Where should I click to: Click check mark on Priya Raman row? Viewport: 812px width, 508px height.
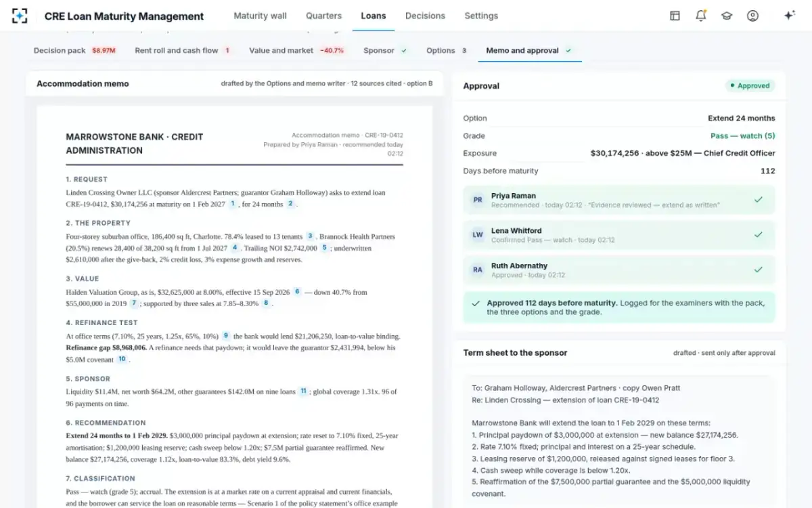(x=759, y=200)
